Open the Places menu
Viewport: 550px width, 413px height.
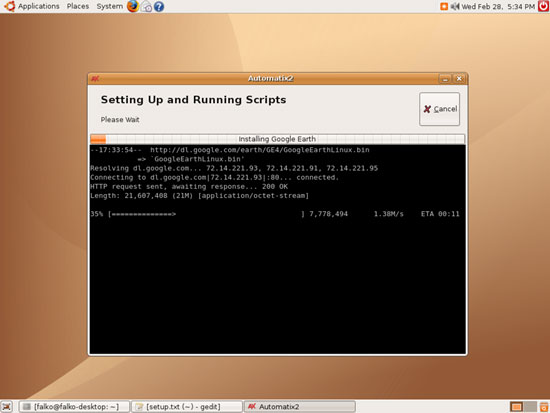[x=78, y=6]
